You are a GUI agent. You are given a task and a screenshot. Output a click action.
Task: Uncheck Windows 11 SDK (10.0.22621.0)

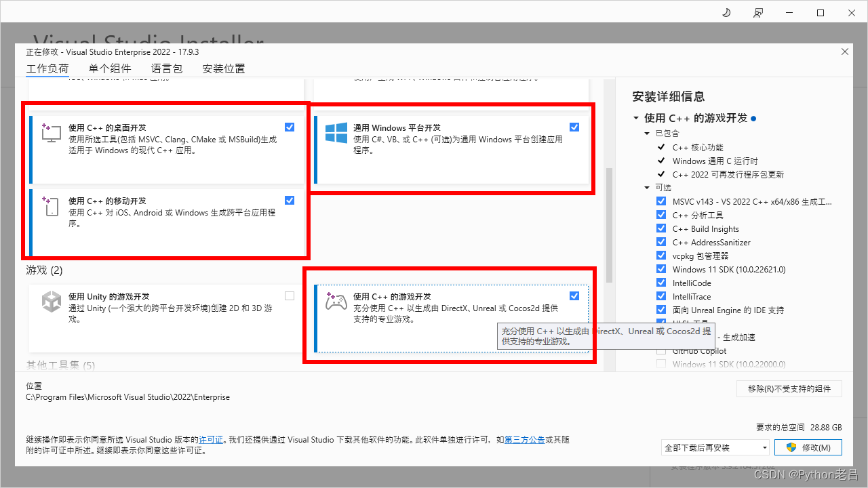point(661,269)
